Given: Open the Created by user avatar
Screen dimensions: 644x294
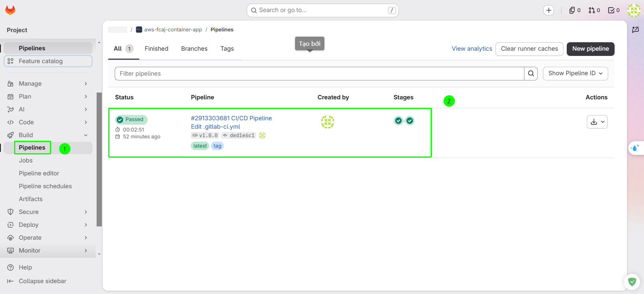Looking at the screenshot, I should point(328,122).
